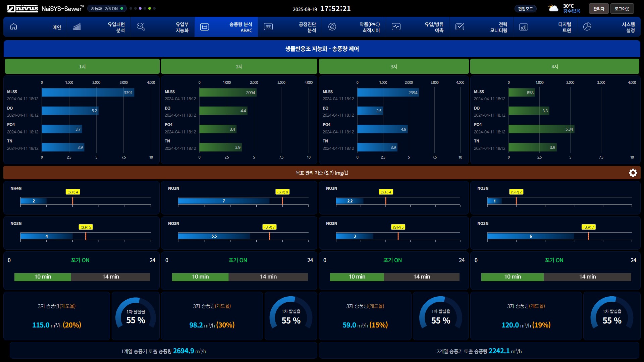Click the home icon for 메인
This screenshot has width=644, height=362.
(14, 27)
